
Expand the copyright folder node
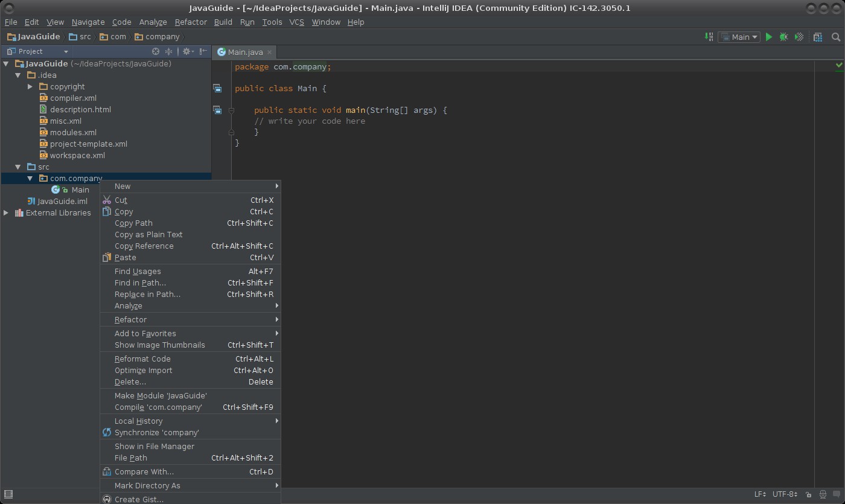pos(30,86)
